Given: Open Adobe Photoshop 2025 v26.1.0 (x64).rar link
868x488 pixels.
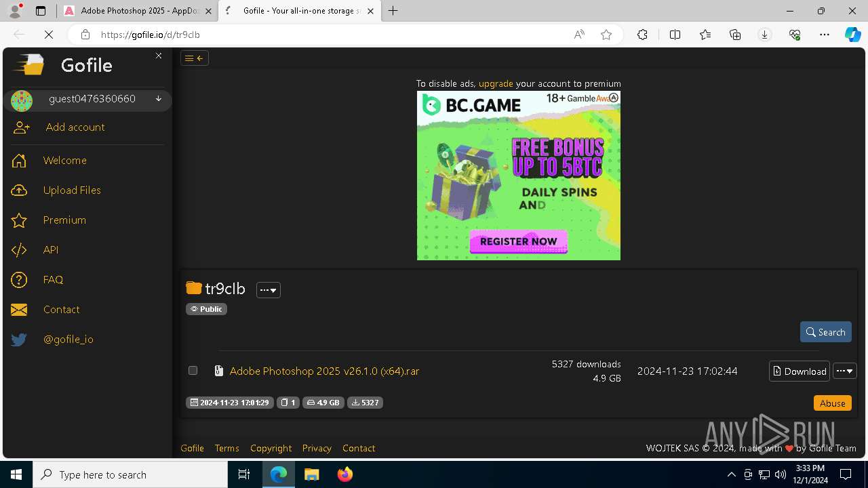Looking at the screenshot, I should click(324, 371).
